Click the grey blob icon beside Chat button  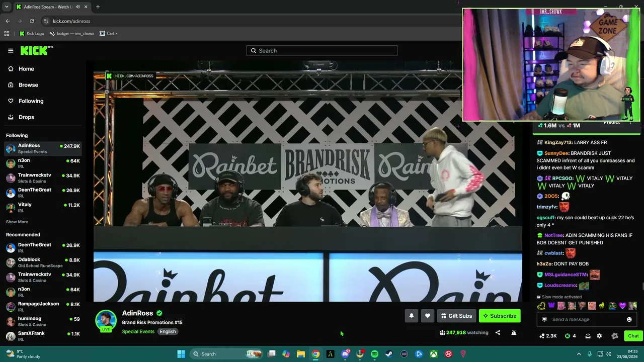tap(614, 336)
